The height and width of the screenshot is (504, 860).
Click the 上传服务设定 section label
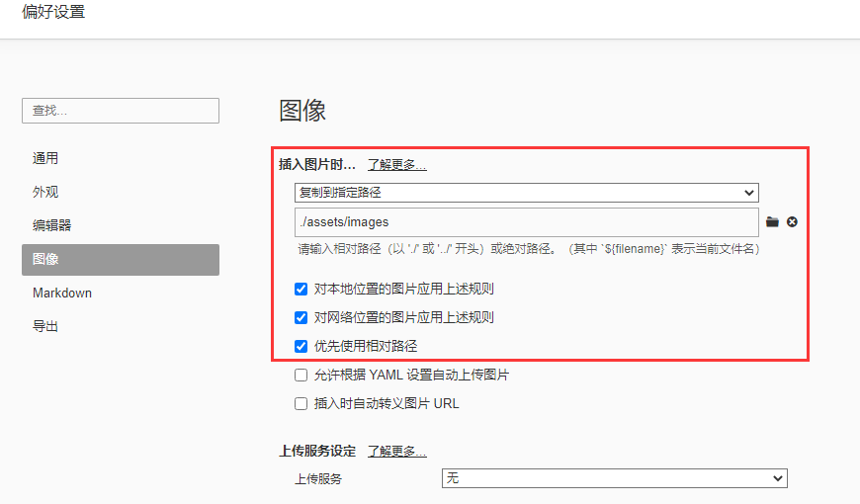pos(317,452)
